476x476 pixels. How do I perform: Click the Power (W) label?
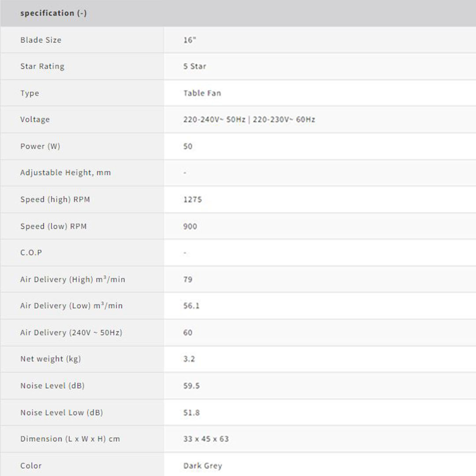(40, 146)
